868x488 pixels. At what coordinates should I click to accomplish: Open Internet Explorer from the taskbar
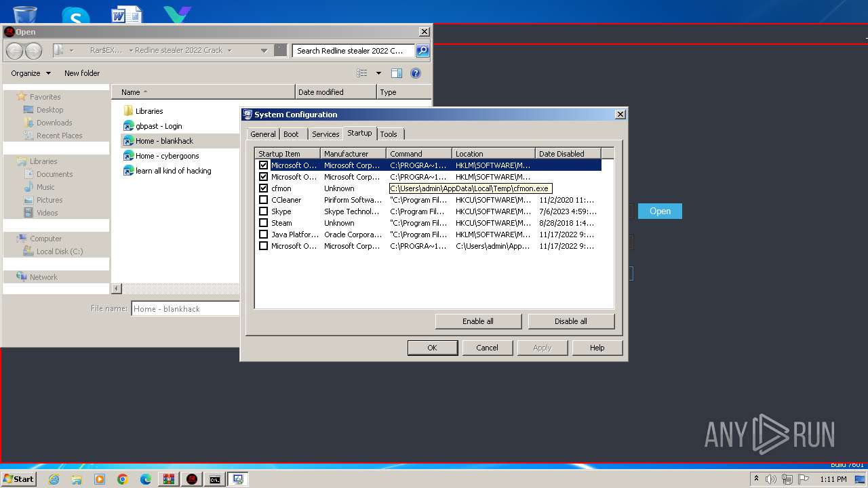click(x=54, y=479)
